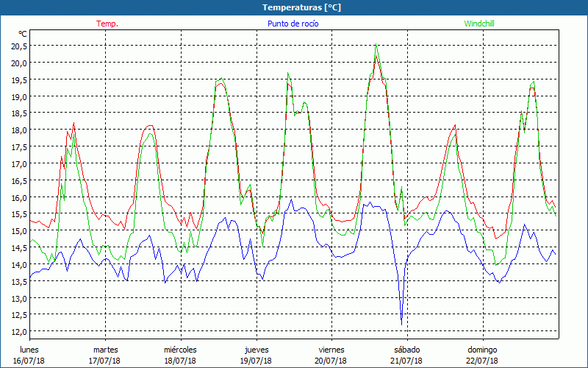
Task: Click the 17,0 y-axis value
Action: (19, 163)
